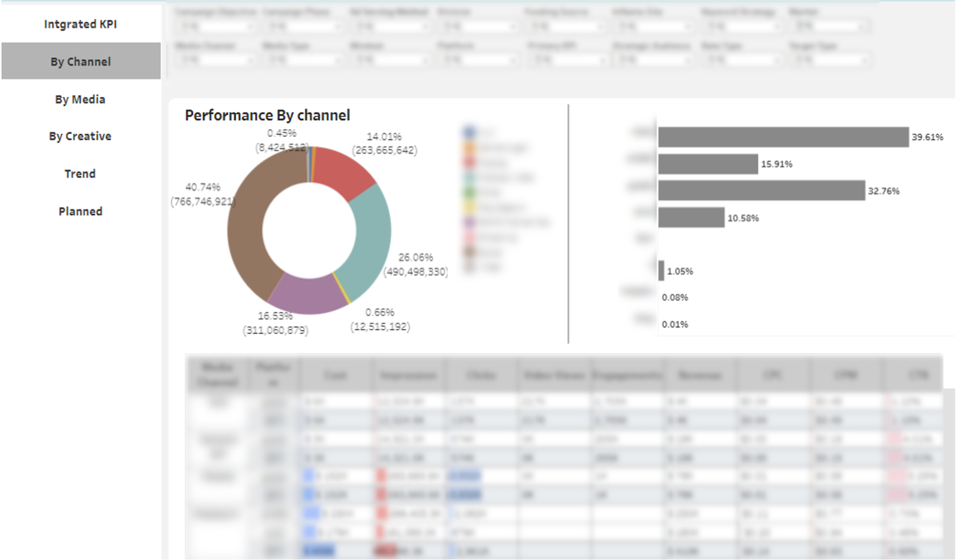
Task: Click the blue legend color swatch
Action: 469,132
